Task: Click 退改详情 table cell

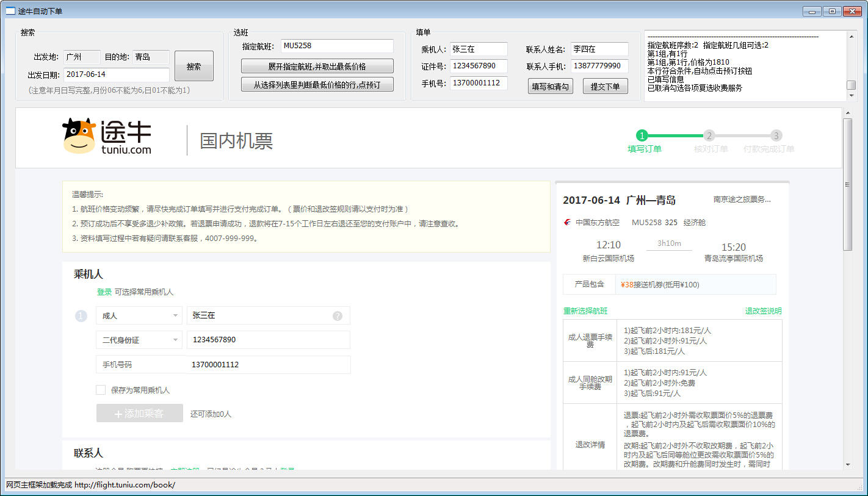Action: coord(590,444)
